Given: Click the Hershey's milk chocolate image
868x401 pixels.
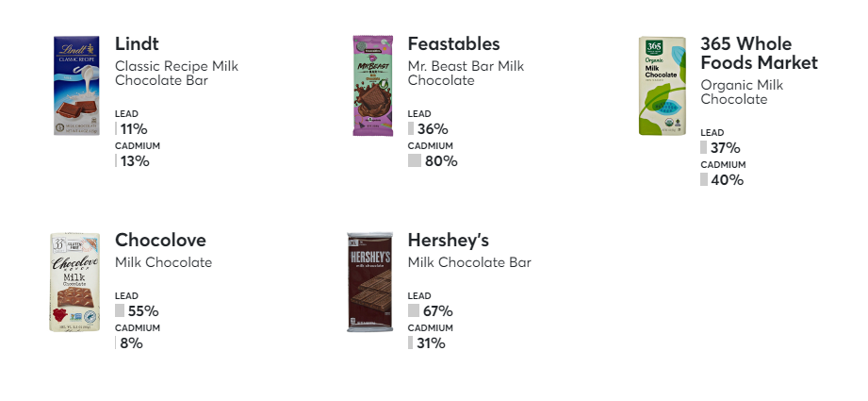Looking at the screenshot, I should pyautogui.click(x=369, y=282).
